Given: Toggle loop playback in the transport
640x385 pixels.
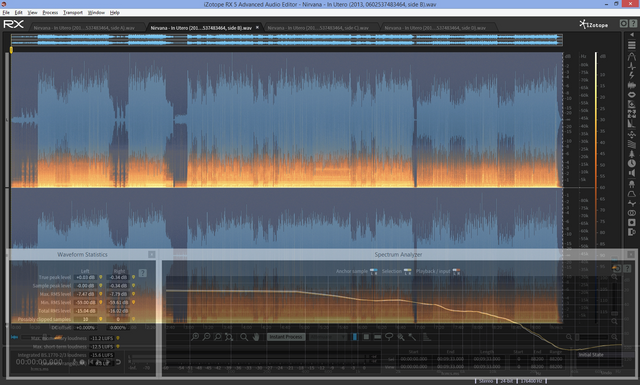Looking at the screenshot, I should [118, 362].
